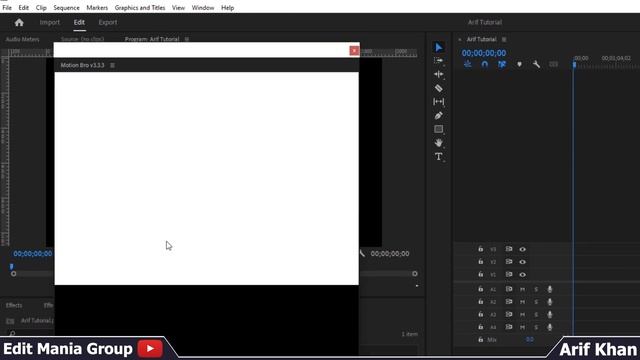Open Motion Bro panel menu
640x360 pixels.
click(x=112, y=65)
